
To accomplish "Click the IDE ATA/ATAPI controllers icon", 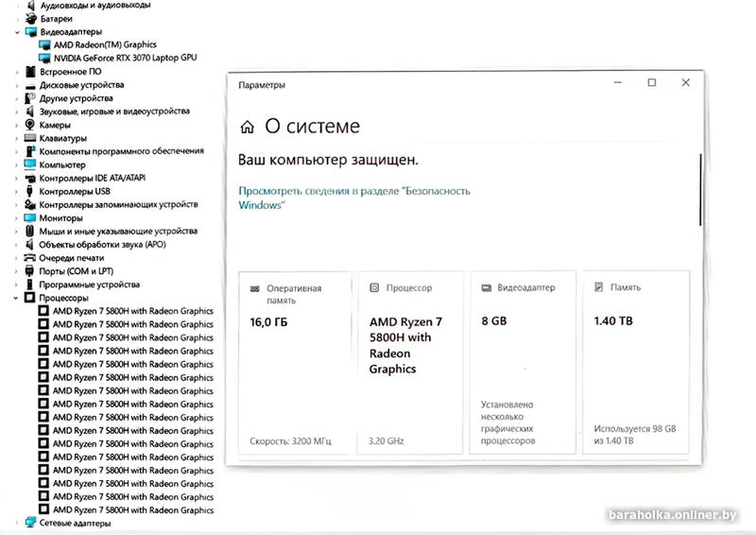I will click(x=30, y=178).
